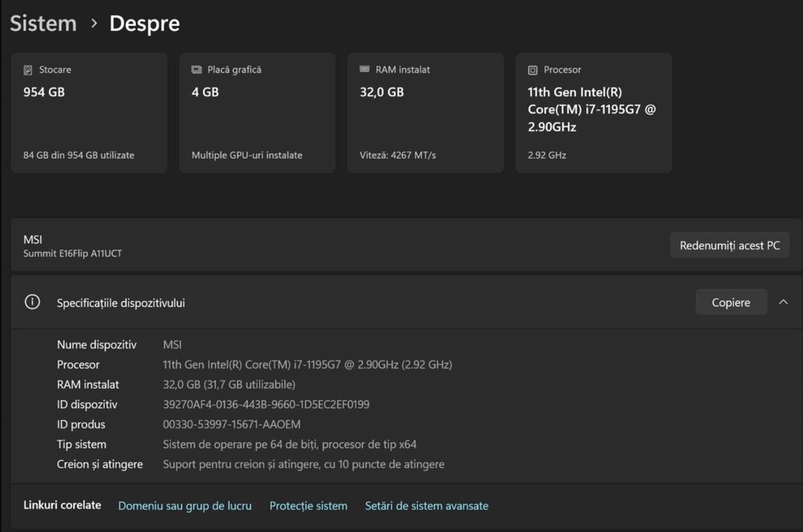Select text '84 GB din 954 GB utilizate'
This screenshot has width=803, height=532.
coord(79,155)
